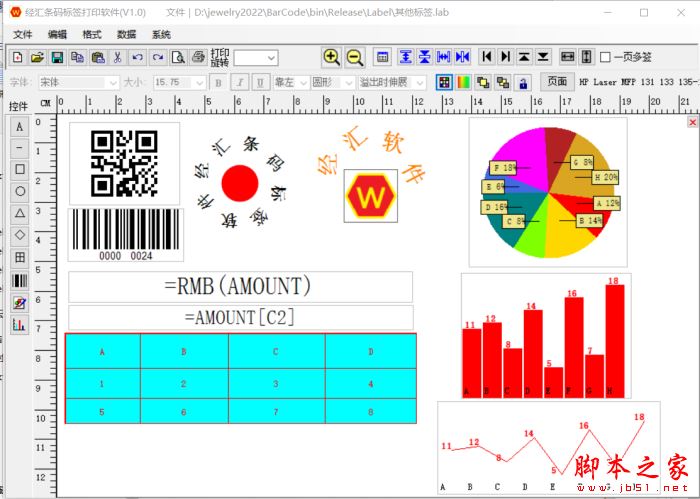
Task: Click the =RMB(AMOUNT) text field
Action: [x=240, y=287]
